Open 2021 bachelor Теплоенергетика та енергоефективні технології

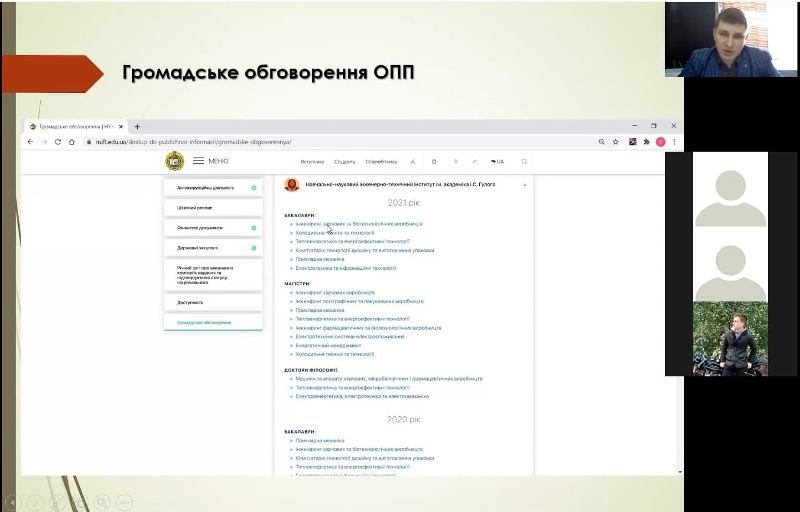(353, 241)
